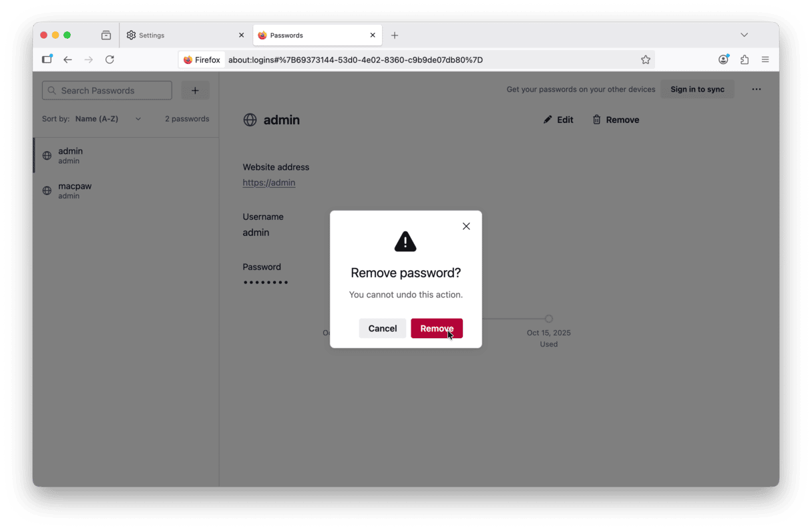Reload the page with refresh icon
The height and width of the screenshot is (530, 812).
coord(110,59)
